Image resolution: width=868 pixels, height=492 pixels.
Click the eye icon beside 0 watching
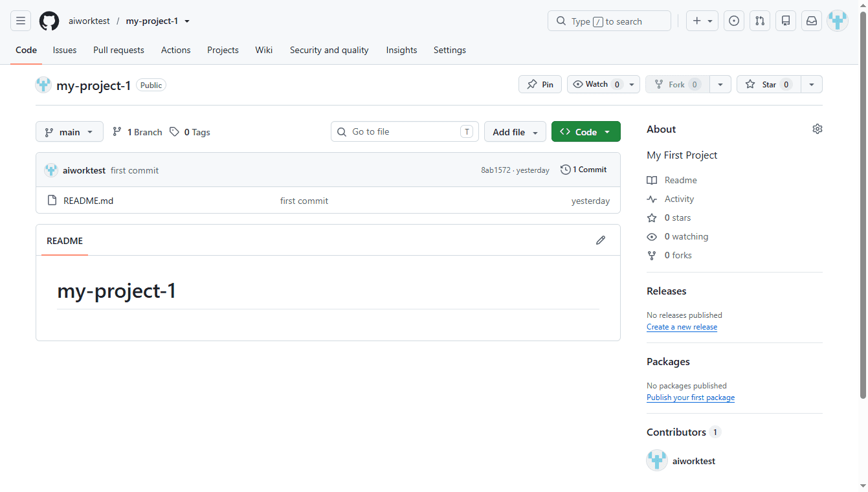652,236
